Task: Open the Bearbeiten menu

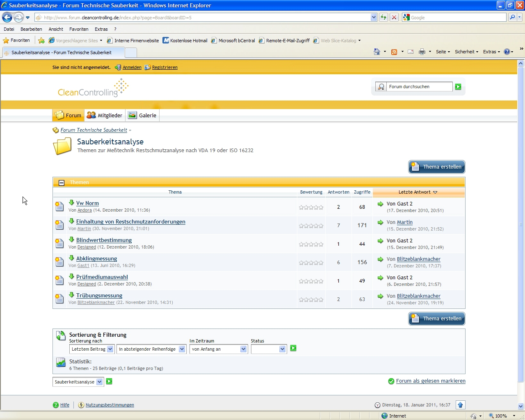Action: 31,29
